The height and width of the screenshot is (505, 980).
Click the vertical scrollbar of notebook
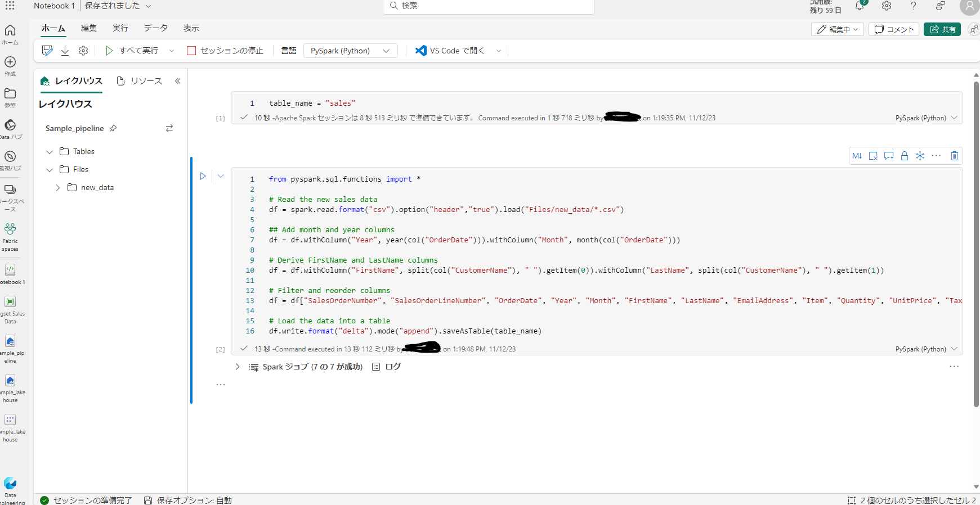pos(976,243)
